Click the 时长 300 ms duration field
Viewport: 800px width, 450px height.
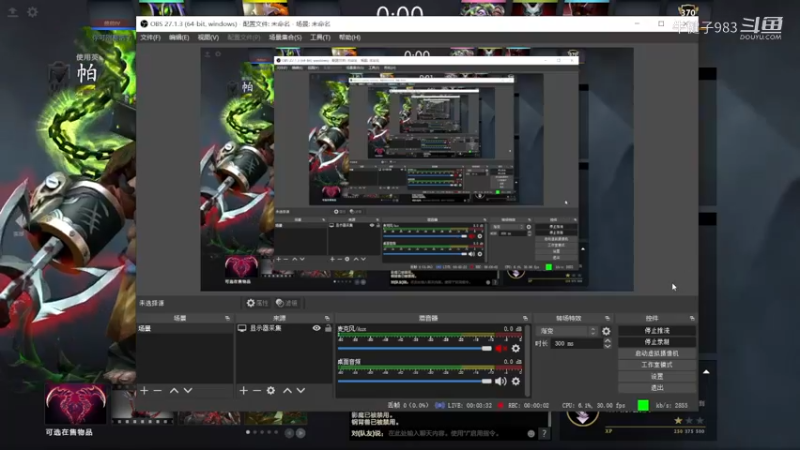click(577, 344)
